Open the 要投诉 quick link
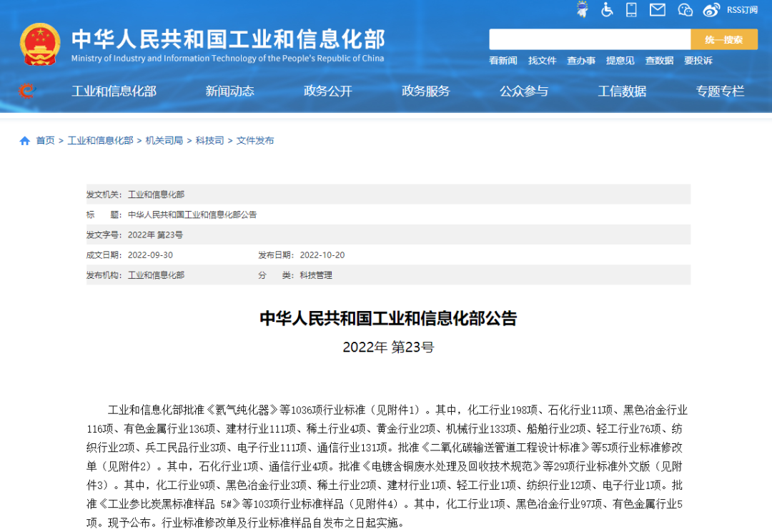This screenshot has height=532, width=772. click(698, 61)
